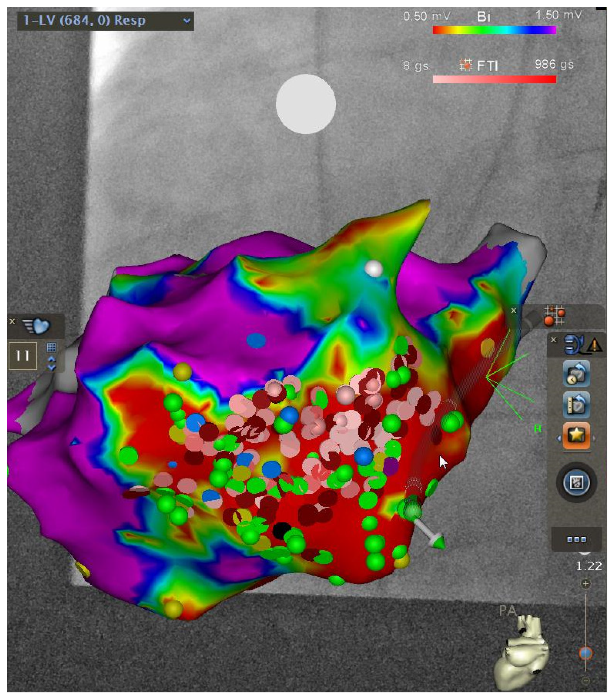The width and height of the screenshot is (615, 700).
Task: Increase the 11 value with up arrow
Action: pyautogui.click(x=51, y=359)
